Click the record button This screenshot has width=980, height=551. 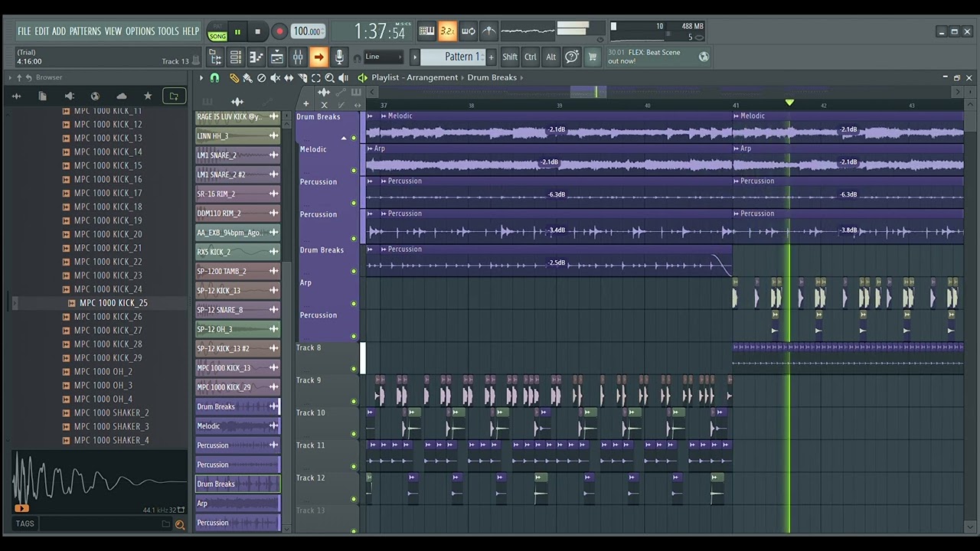279,31
